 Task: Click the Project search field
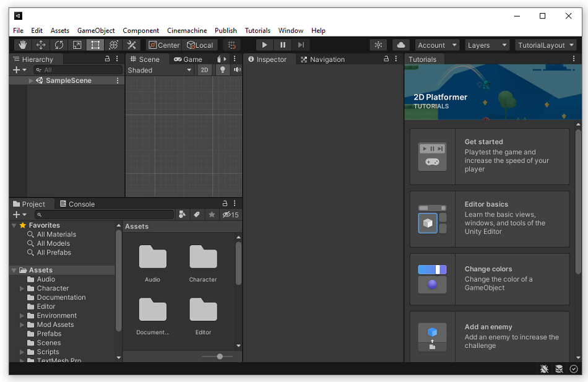pos(104,215)
